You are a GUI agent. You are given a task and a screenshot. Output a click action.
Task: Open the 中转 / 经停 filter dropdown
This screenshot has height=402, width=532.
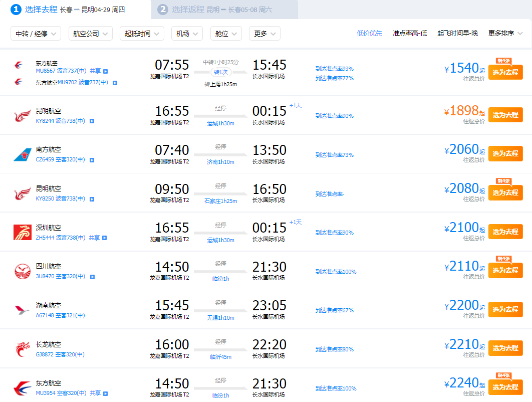pyautogui.click(x=36, y=34)
